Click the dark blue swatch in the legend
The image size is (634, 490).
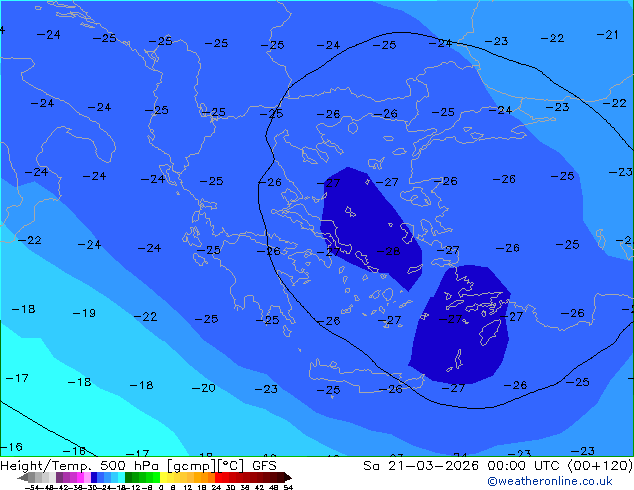pyautogui.click(x=94, y=477)
